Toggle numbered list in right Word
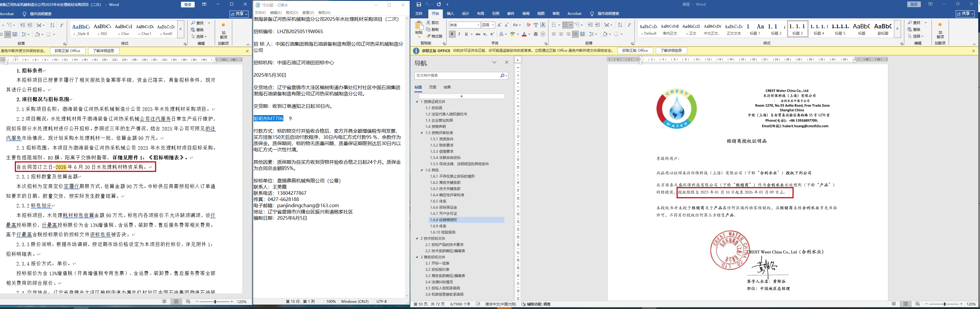 [x=566, y=25]
